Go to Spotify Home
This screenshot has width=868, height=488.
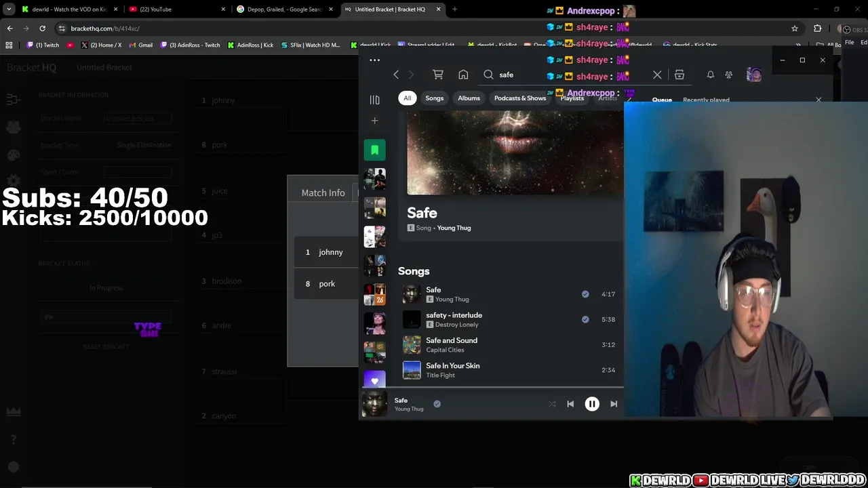coord(463,75)
